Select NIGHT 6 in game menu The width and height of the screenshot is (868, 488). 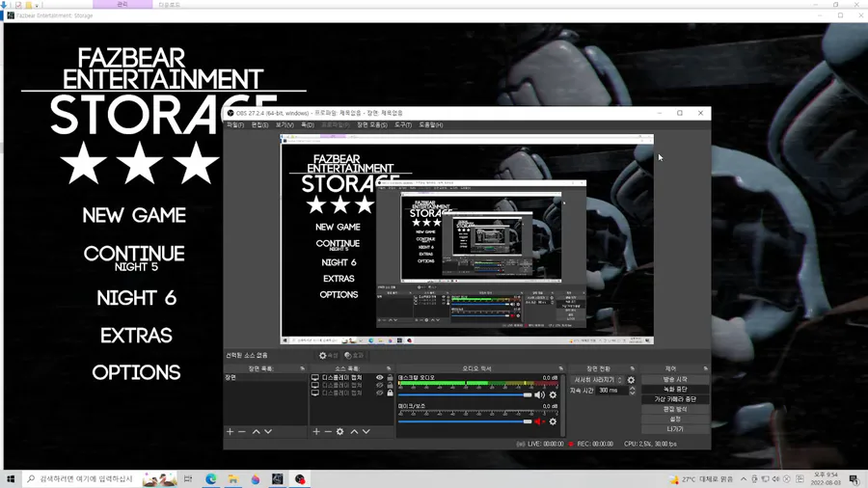[136, 298]
